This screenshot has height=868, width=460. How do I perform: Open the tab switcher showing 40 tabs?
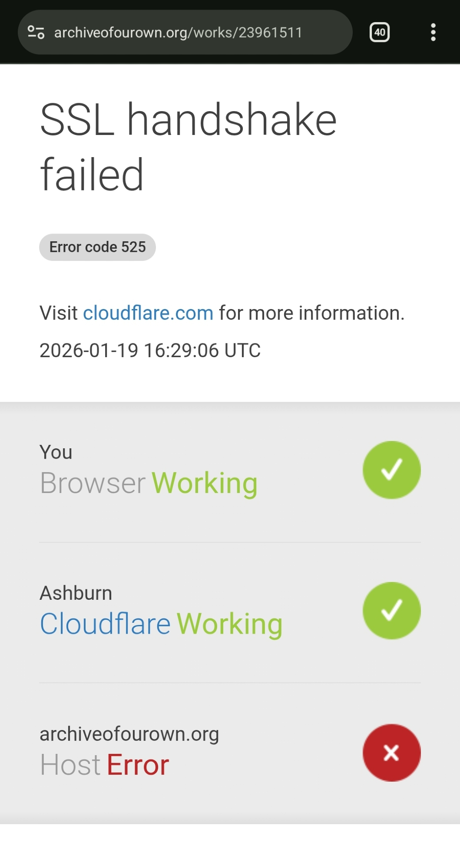click(379, 32)
